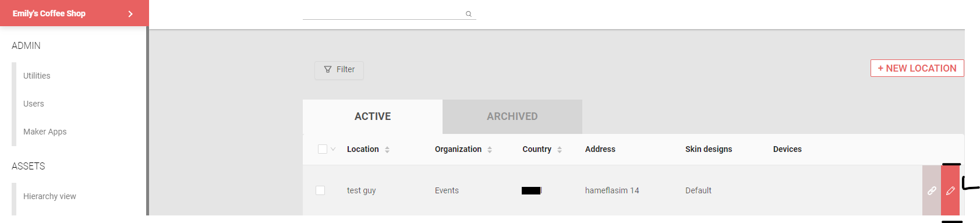Sort by Organization column arrows
This screenshot has height=223, width=980.
490,150
